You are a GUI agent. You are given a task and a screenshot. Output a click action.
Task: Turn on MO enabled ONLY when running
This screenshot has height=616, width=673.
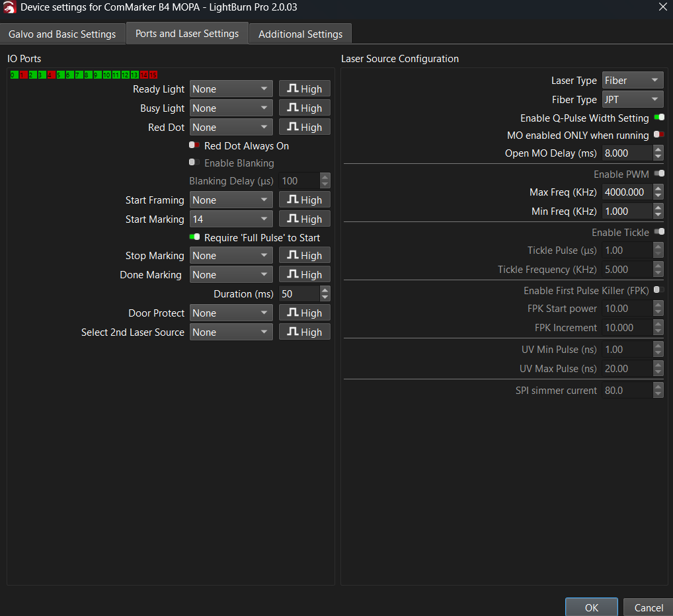click(x=658, y=135)
